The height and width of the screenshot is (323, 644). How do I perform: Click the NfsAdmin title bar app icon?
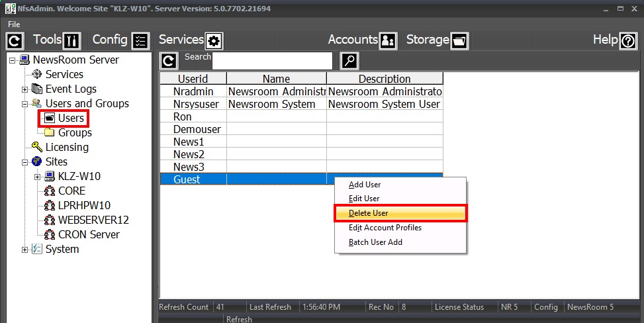coord(11,9)
